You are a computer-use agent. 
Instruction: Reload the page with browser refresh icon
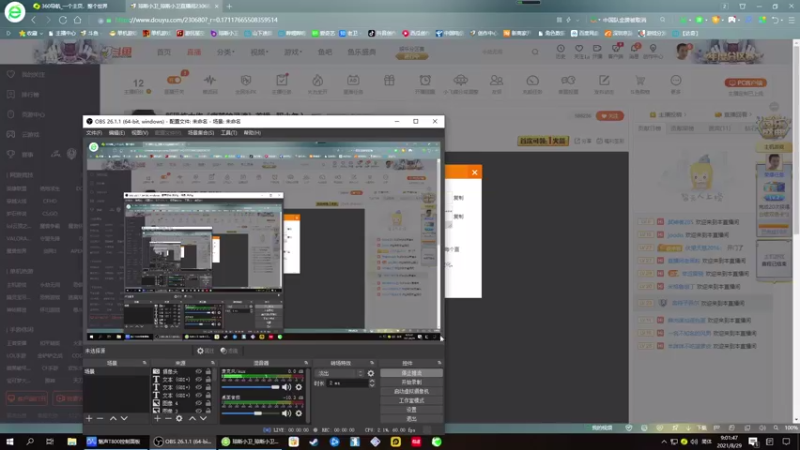pos(63,20)
